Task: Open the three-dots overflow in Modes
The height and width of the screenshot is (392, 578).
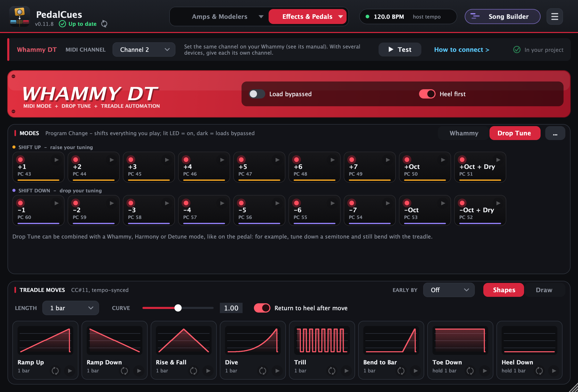Action: tap(555, 133)
